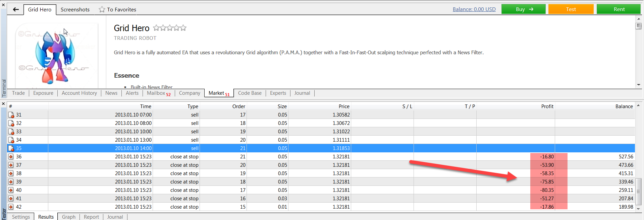
Task: Click the results table scrollbar down arrow
Action: tap(638, 208)
